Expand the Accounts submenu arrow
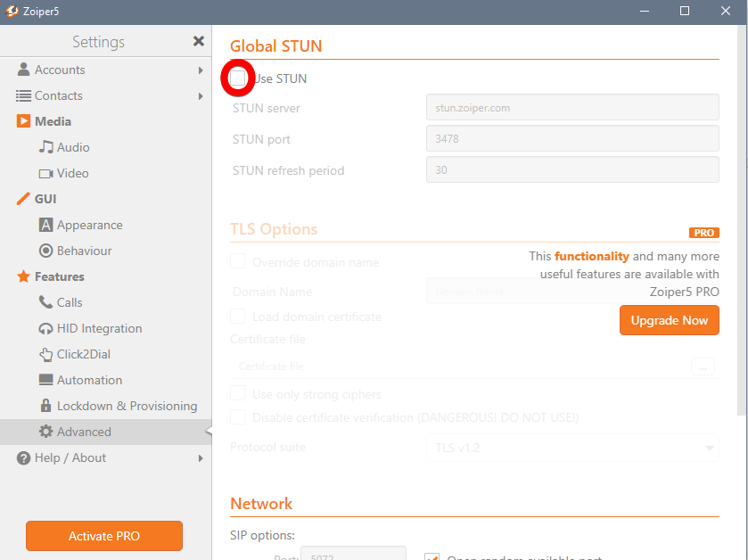The image size is (748, 560). click(x=201, y=70)
